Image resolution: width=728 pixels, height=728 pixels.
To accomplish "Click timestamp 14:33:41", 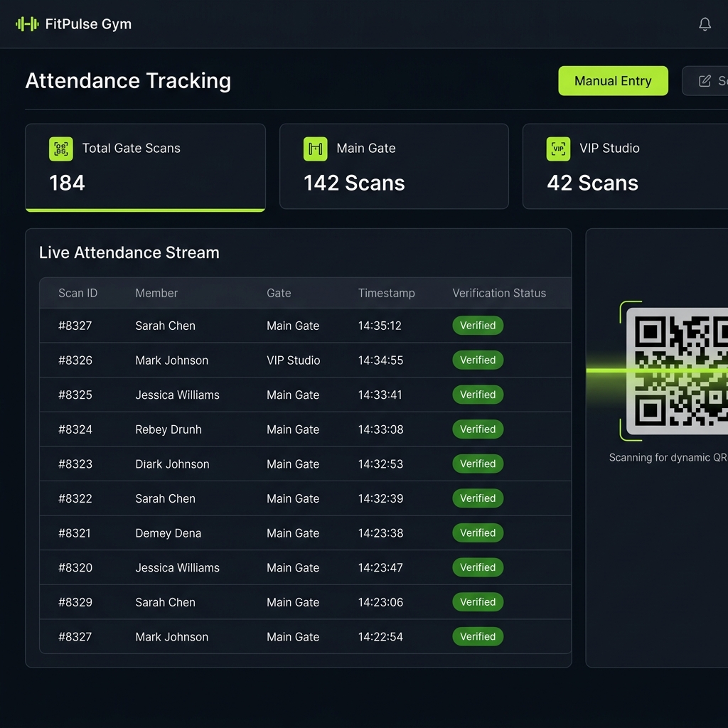I will tap(380, 395).
